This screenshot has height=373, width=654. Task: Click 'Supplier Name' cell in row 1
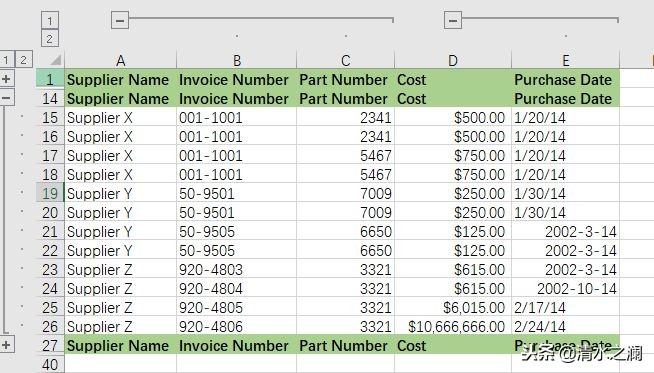121,79
